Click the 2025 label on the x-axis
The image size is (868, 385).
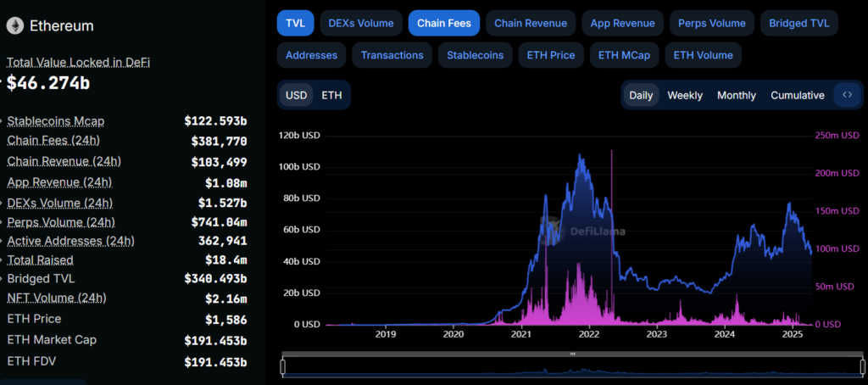coord(793,335)
